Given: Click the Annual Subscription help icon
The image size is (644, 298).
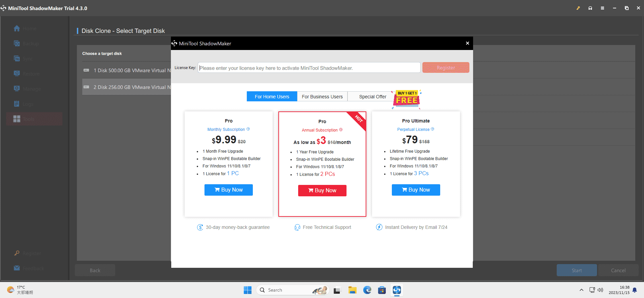Looking at the screenshot, I should [x=341, y=130].
